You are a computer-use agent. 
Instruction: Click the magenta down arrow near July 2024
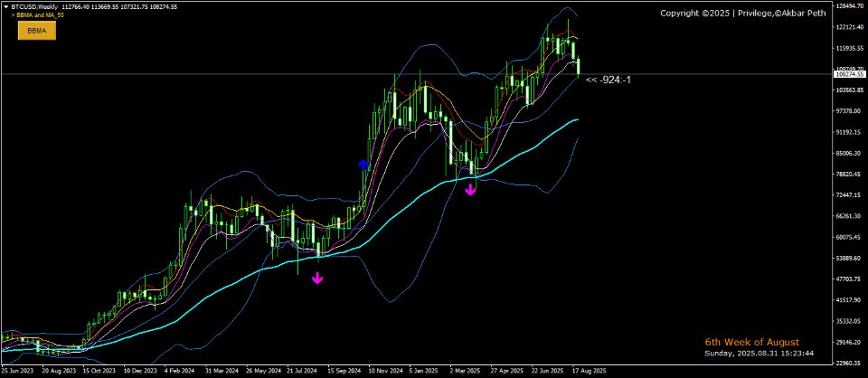[x=317, y=278]
